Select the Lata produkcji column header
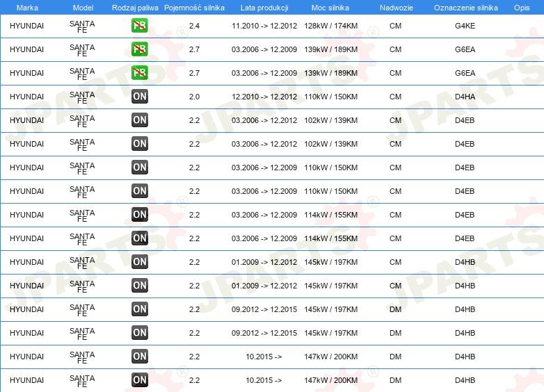544x392 pixels. coord(264,8)
